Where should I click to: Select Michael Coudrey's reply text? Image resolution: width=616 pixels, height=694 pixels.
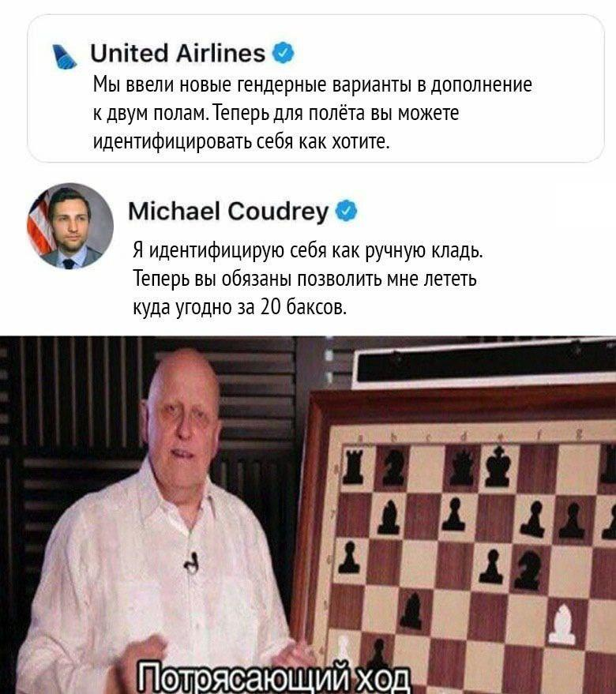pos(308,279)
